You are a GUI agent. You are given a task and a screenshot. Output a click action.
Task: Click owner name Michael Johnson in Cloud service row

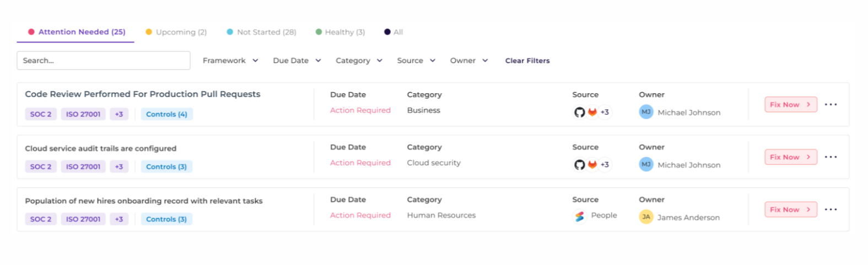pyautogui.click(x=689, y=165)
